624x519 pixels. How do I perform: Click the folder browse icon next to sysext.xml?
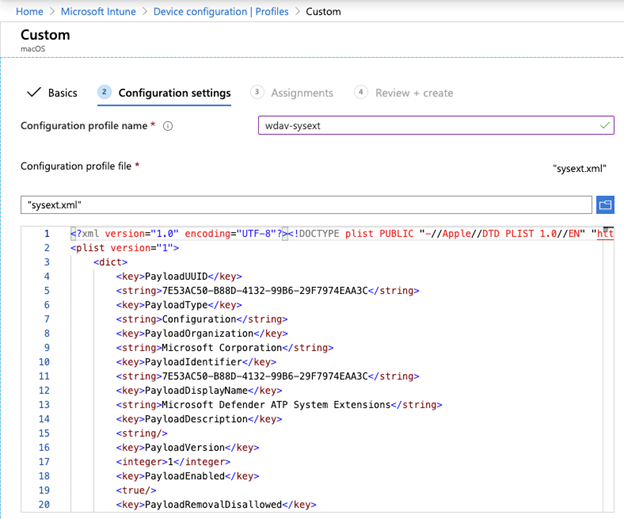click(x=605, y=205)
